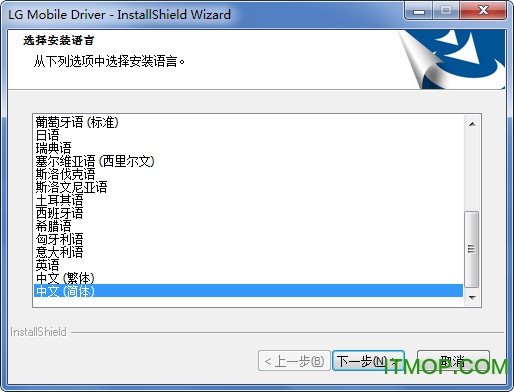This screenshot has width=514, height=392.
Task: Click scrollbar track above the thumb
Action: tap(472, 172)
